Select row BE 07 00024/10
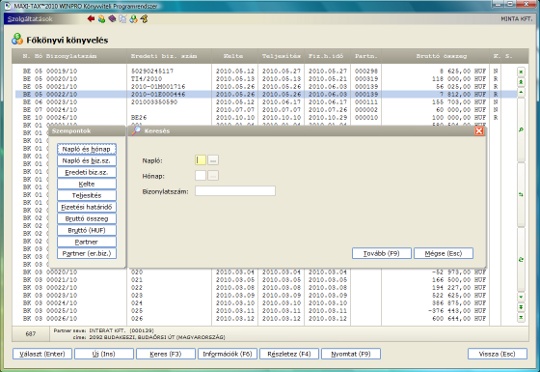This screenshot has height=372, width=540. point(266,110)
